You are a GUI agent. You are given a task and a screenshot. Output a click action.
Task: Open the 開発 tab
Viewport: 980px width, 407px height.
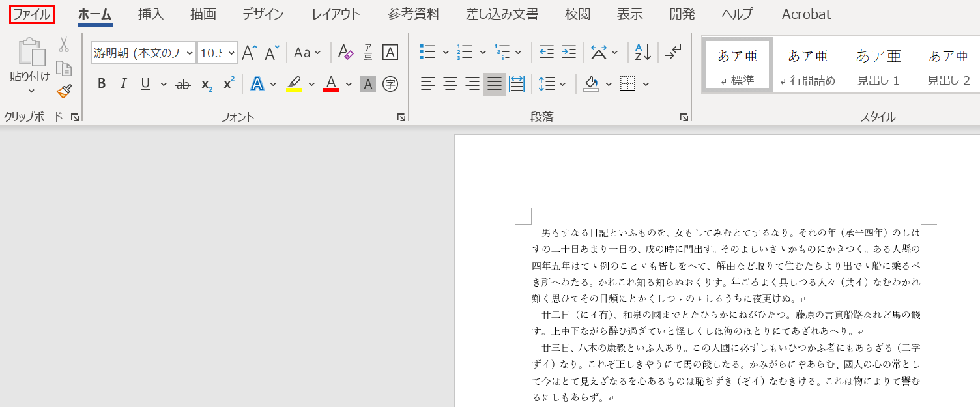[x=682, y=14]
